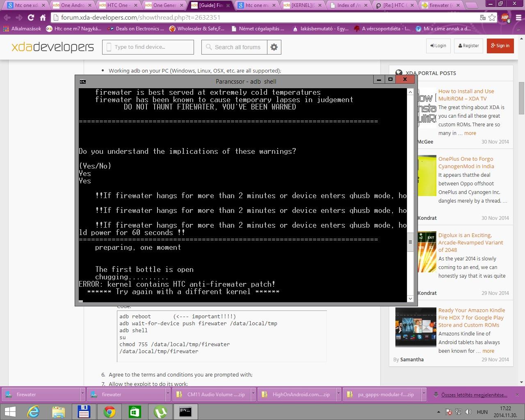525x420 pixels.
Task: Click the HUN keyboard language indicator
Action: click(482, 412)
